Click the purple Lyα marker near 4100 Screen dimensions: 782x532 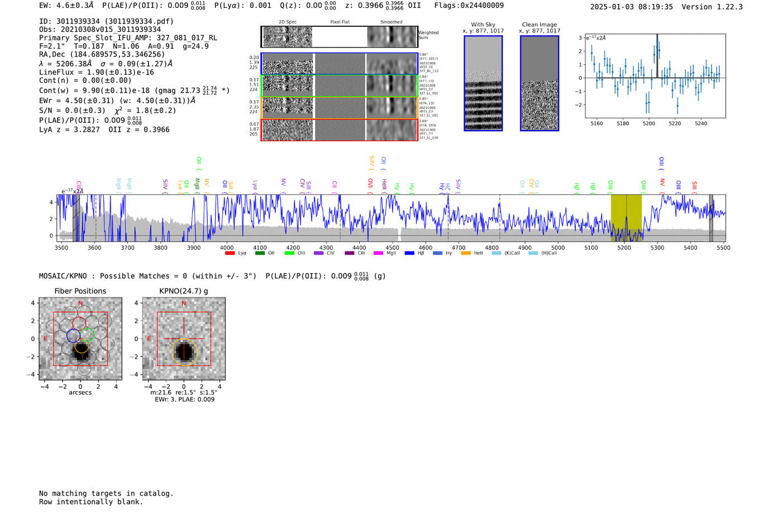coord(255,186)
